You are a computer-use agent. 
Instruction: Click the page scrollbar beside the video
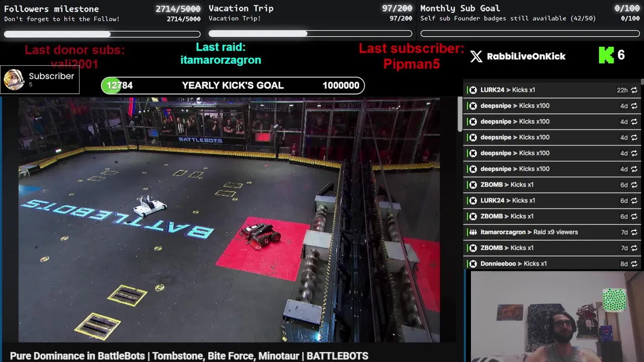(x=460, y=115)
